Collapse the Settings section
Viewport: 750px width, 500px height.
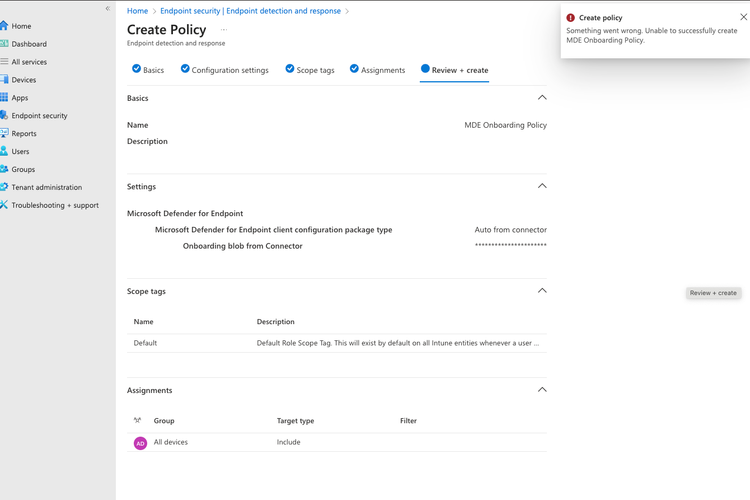(x=542, y=186)
